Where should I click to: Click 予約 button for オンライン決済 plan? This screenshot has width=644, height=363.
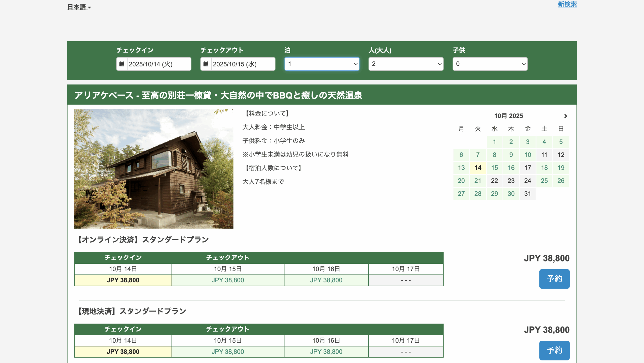pos(554,279)
